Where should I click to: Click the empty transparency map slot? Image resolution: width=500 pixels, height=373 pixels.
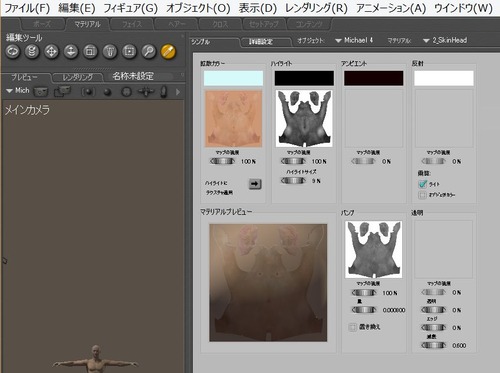click(x=444, y=249)
